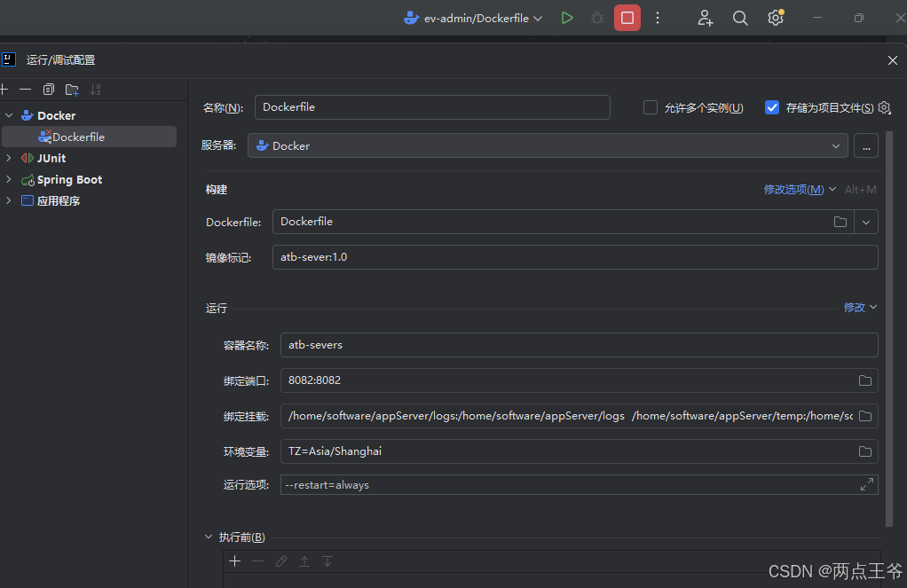Remove the selected configuration
The image size is (907, 588).
(x=25, y=89)
